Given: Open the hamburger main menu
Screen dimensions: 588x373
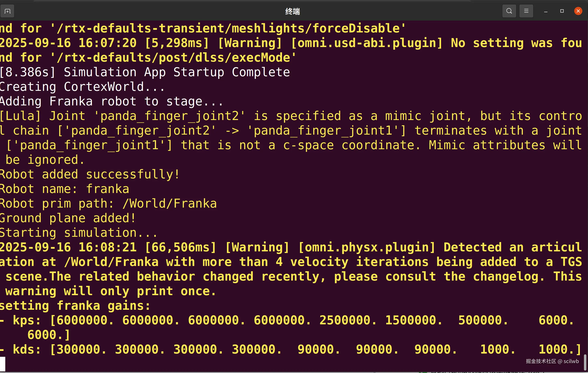Looking at the screenshot, I should coord(526,11).
